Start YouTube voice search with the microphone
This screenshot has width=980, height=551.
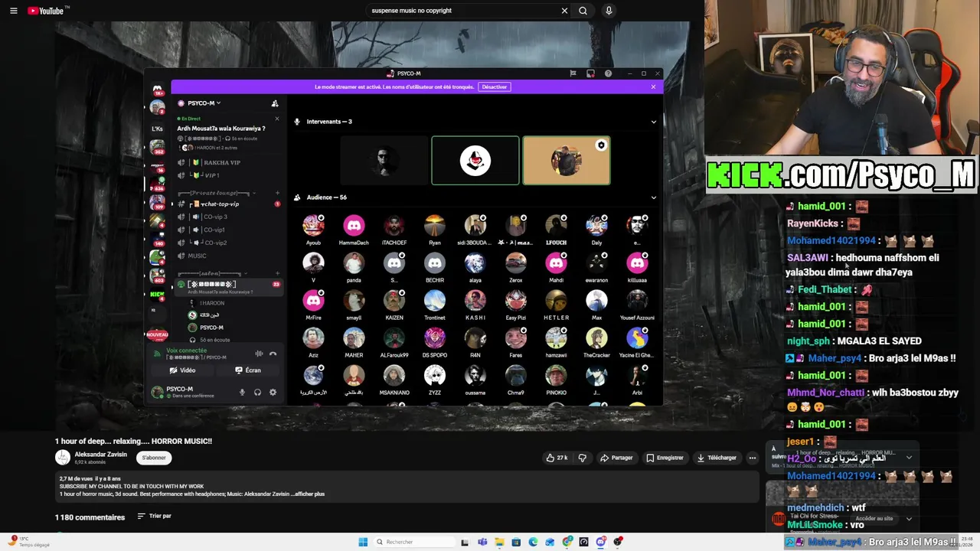point(609,11)
